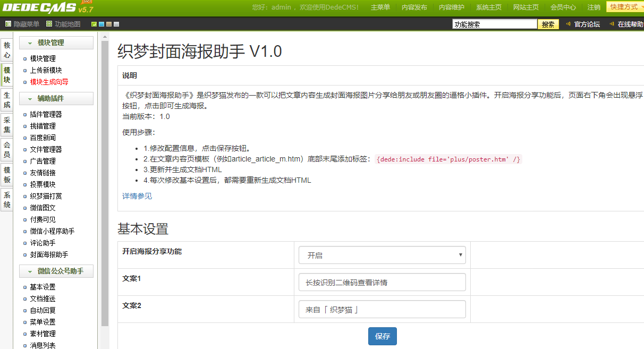Switch to the 模板 side tab
Image resolution: width=644 pixels, height=349 pixels.
tap(7, 175)
